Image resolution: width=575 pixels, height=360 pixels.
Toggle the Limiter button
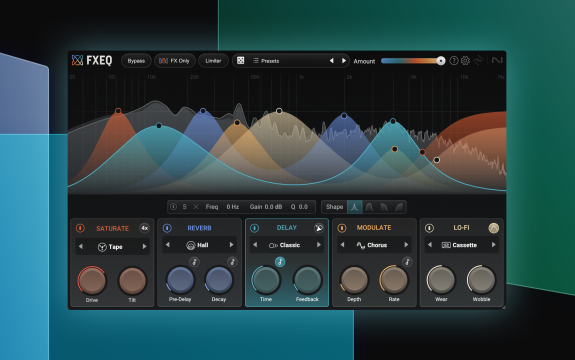click(x=213, y=61)
